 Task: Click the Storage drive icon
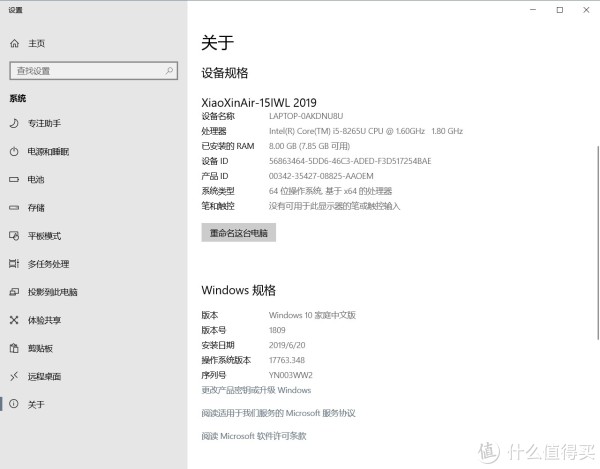[x=14, y=208]
